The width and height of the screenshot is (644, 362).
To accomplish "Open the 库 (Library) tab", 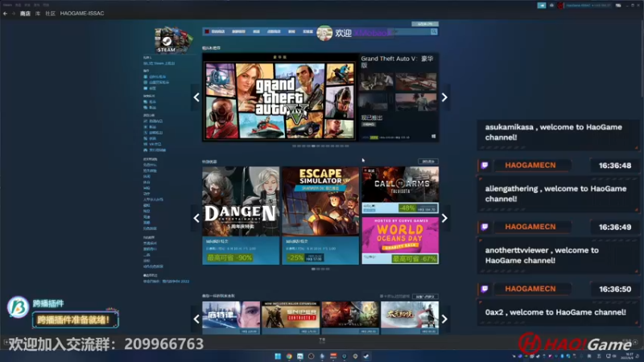I will tap(38, 14).
